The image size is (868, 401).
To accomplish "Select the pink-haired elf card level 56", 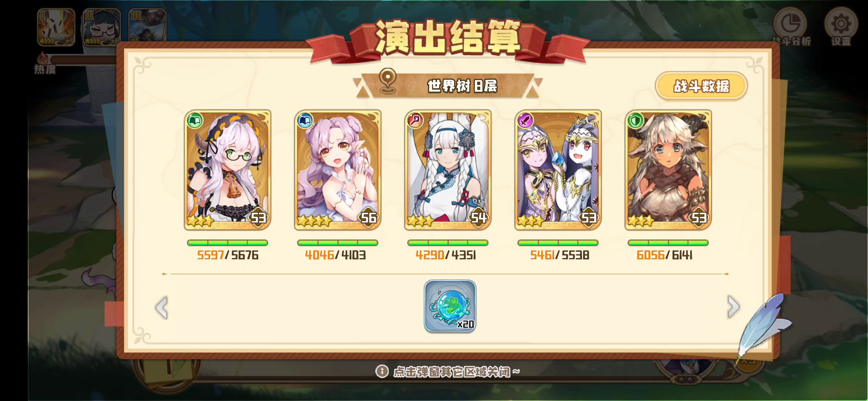I will click(x=338, y=170).
